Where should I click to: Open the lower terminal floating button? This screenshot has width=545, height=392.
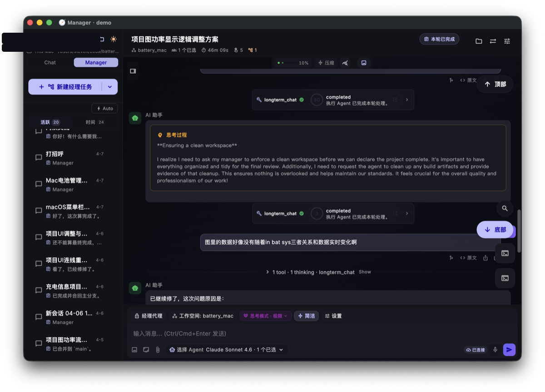(x=505, y=278)
